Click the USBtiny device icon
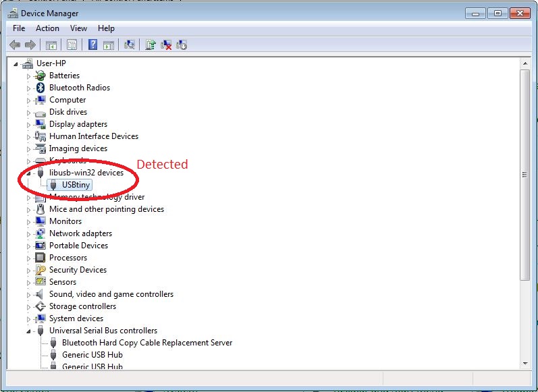 point(53,185)
